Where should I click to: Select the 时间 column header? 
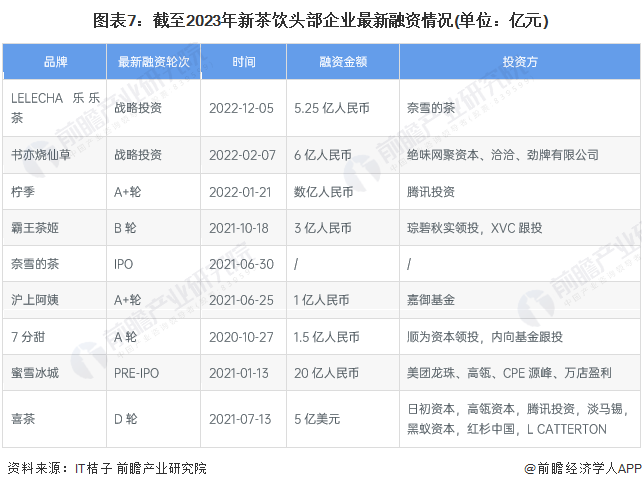(244, 62)
